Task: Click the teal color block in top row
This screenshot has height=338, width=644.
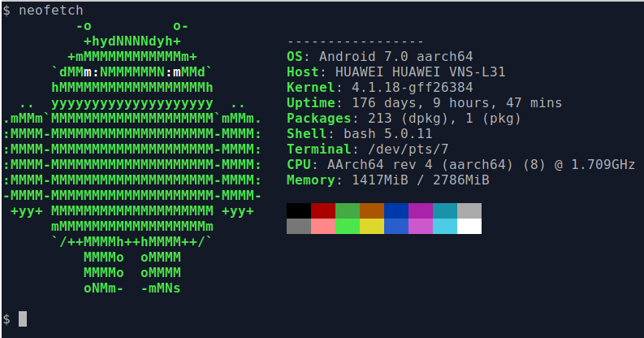Action: click(x=445, y=210)
